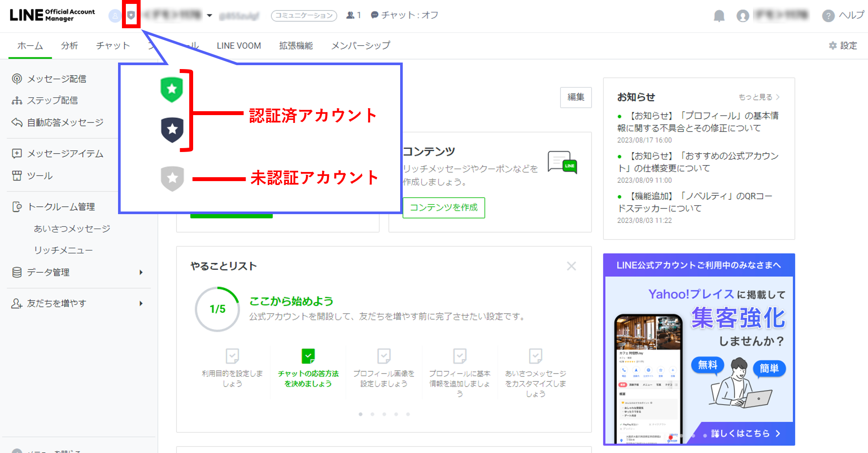The image size is (868, 453).
Task: Select the first やることリスト pagination dot
Action: coord(361,414)
